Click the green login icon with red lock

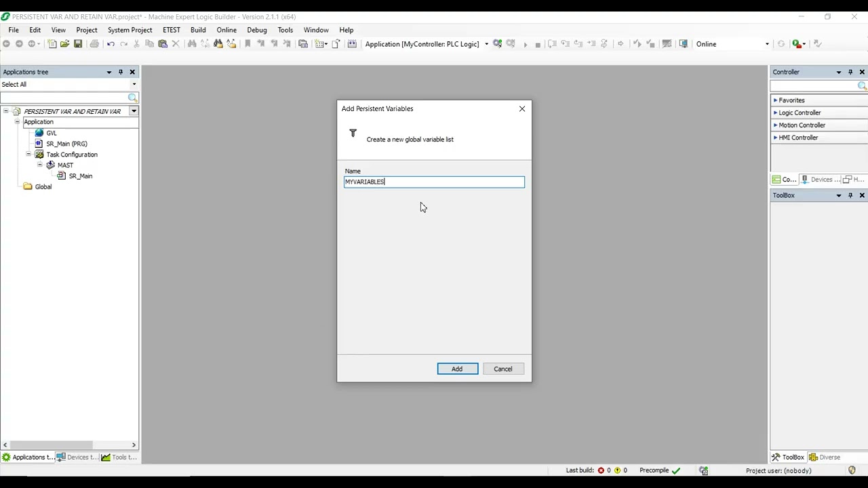point(797,44)
